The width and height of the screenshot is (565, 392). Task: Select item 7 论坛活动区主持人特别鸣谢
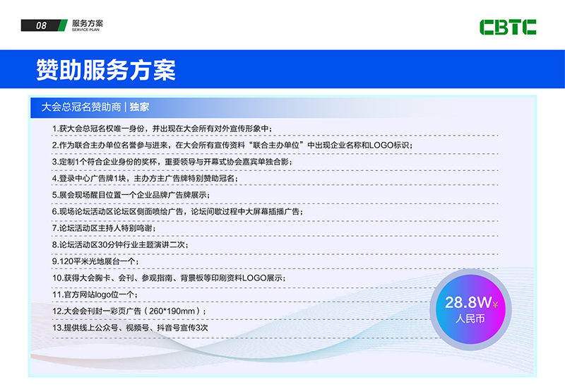pyautogui.click(x=104, y=228)
